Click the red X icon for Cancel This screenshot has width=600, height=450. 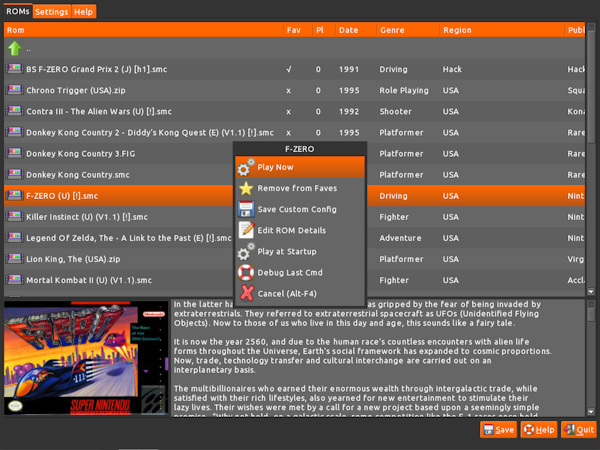(246, 293)
